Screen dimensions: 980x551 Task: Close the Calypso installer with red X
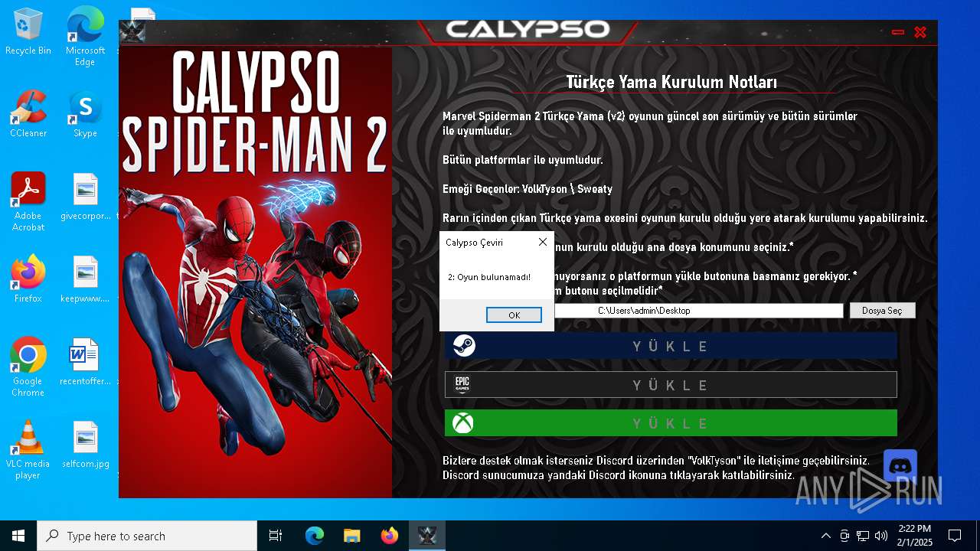pyautogui.click(x=920, y=32)
